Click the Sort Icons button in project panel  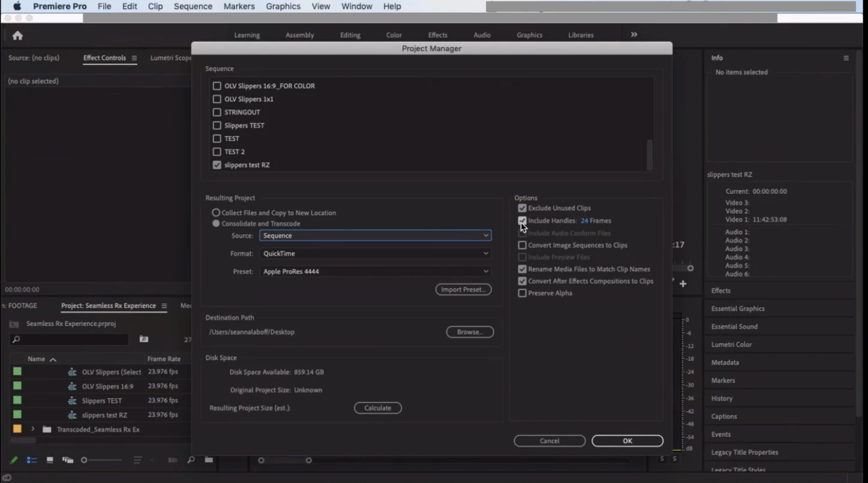click(137, 460)
